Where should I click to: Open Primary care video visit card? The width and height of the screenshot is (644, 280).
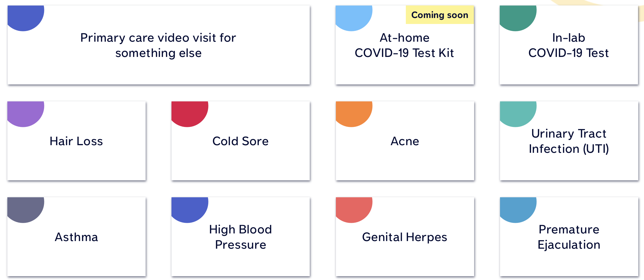(158, 45)
